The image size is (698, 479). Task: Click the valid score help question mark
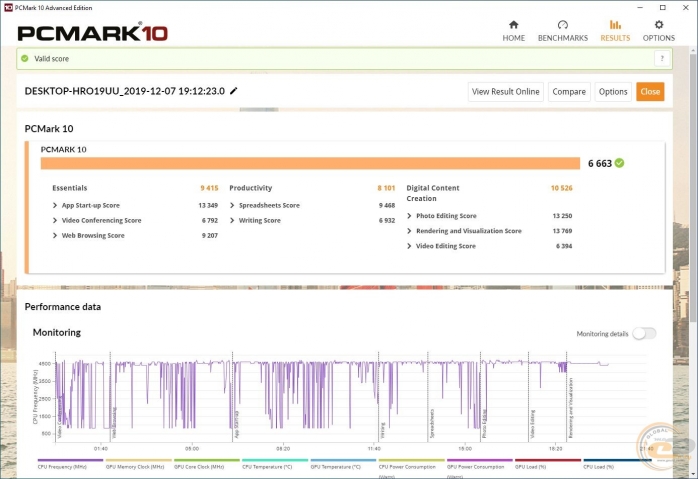pyautogui.click(x=662, y=58)
